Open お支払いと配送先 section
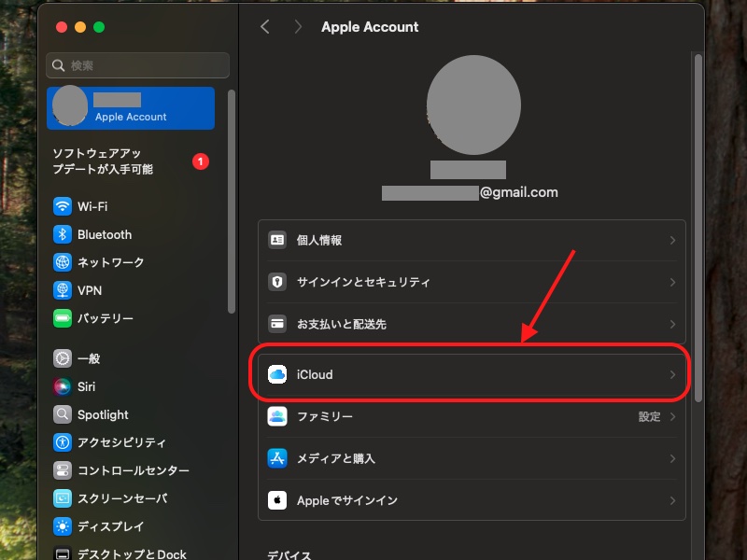The height and width of the screenshot is (560, 747). coord(470,324)
